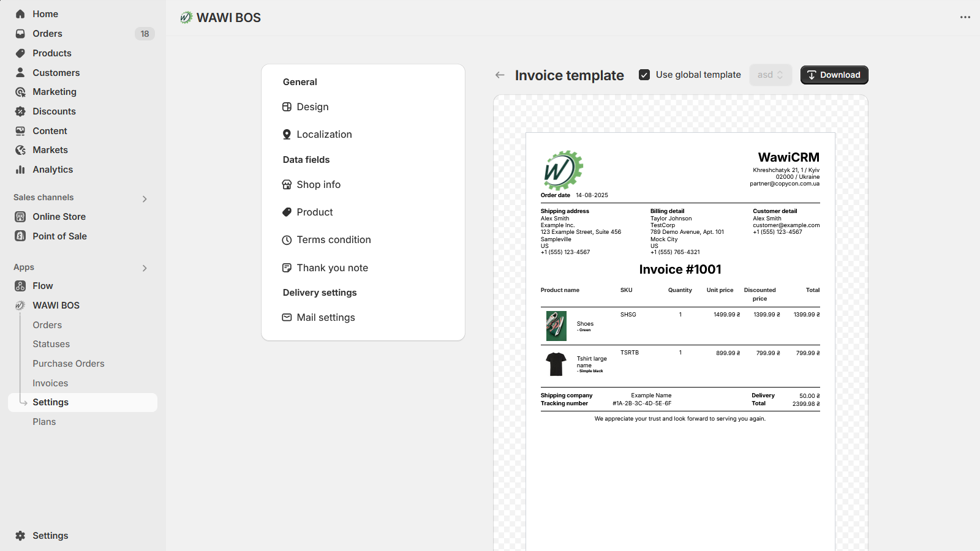The height and width of the screenshot is (551, 980).
Task: Open the overflow menu at top right
Action: (x=964, y=17)
